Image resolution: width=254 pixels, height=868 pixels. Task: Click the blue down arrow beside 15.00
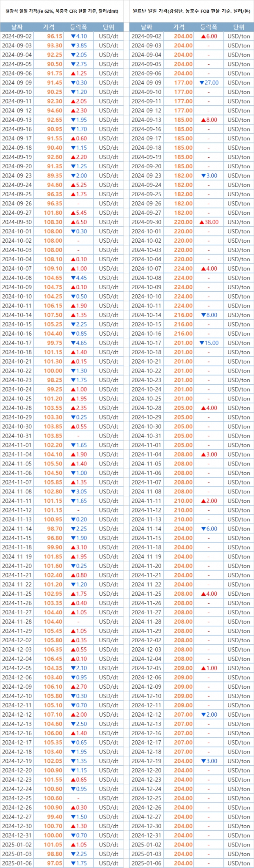point(202,343)
